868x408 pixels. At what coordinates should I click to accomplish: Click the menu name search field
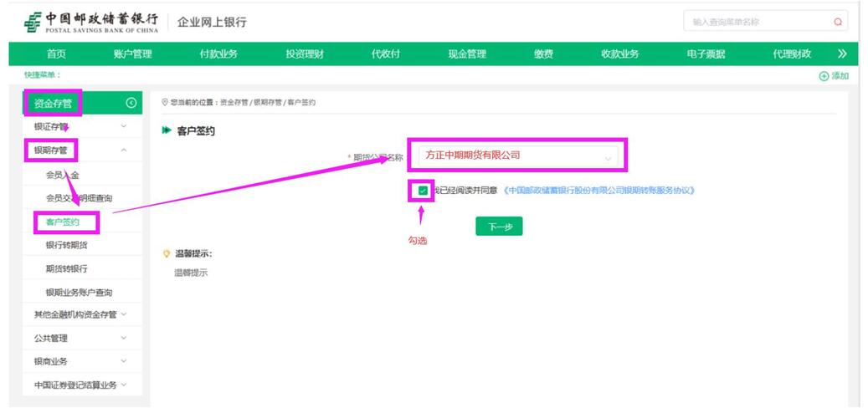(x=753, y=22)
